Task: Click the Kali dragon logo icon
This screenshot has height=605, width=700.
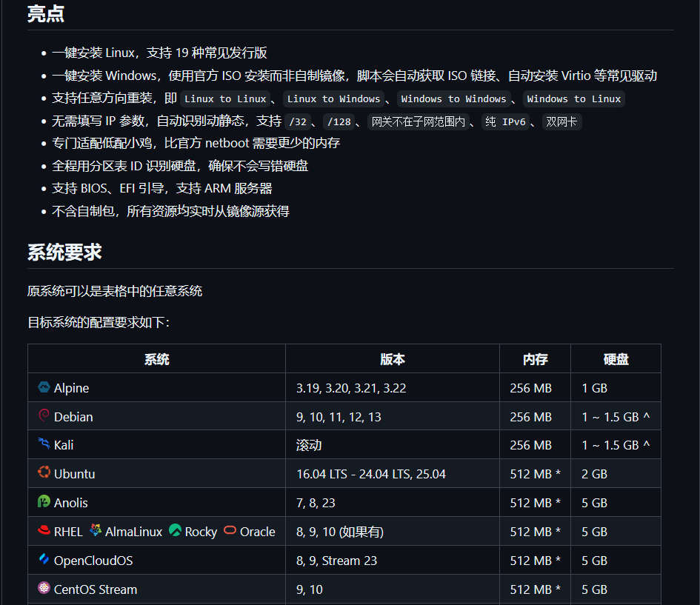Action: (44, 444)
